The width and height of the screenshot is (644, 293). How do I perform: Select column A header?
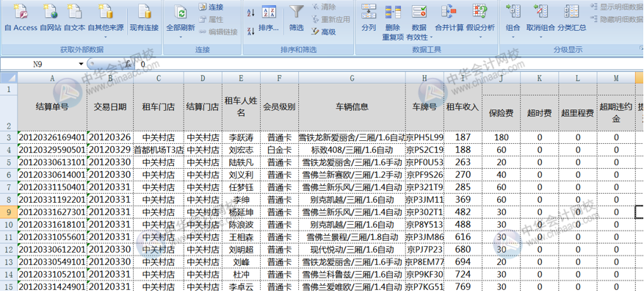pyautogui.click(x=52, y=78)
